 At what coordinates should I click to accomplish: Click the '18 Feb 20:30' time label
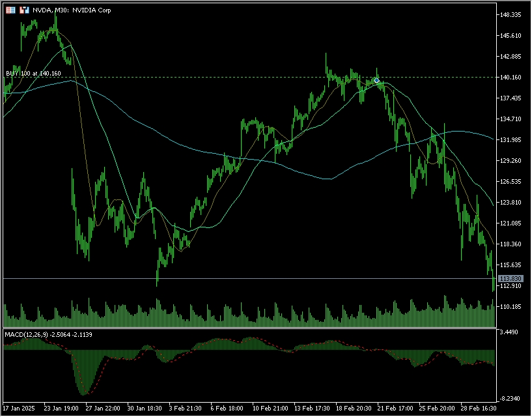(353, 409)
